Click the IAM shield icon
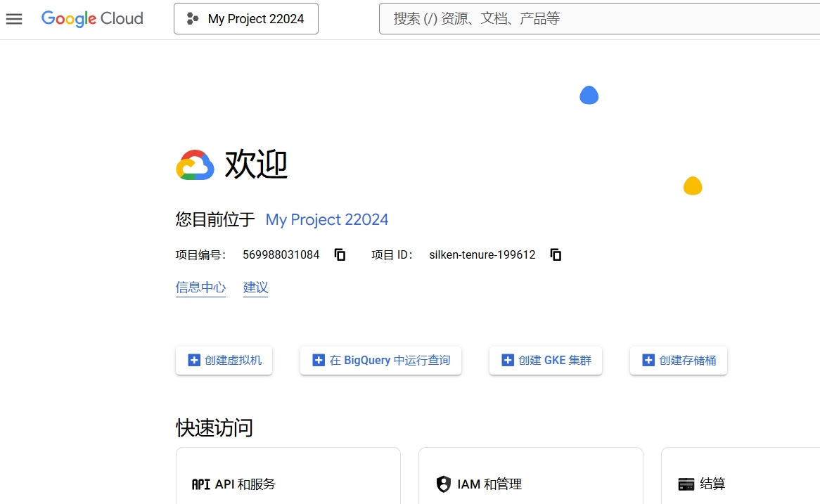820x504 pixels. click(443, 484)
